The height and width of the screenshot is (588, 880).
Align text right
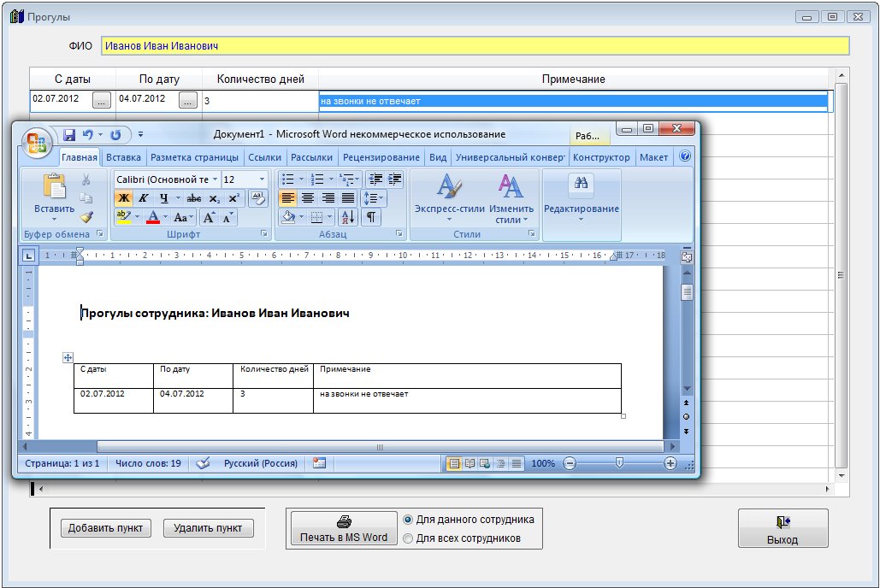(x=328, y=198)
